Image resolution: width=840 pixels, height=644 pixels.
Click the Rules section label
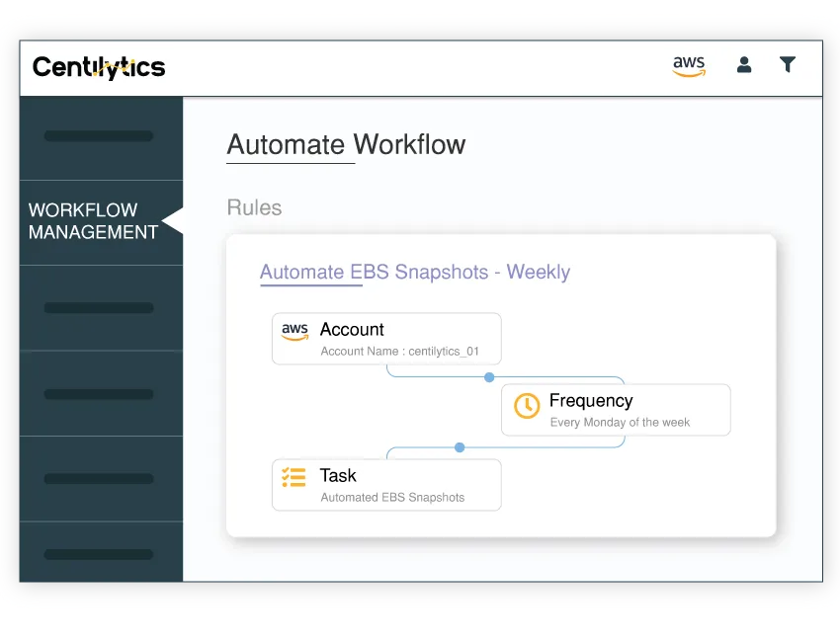coord(254,207)
